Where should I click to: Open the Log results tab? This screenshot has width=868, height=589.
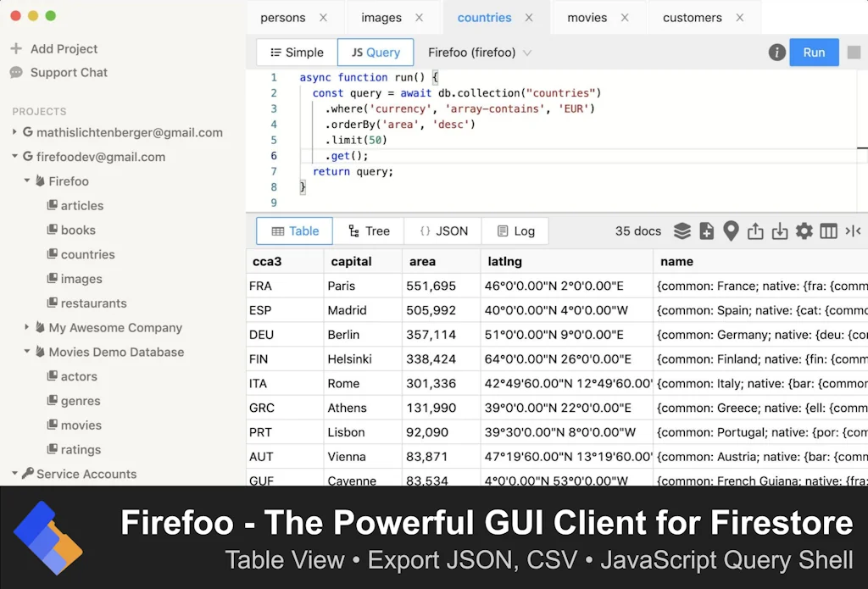tap(515, 231)
